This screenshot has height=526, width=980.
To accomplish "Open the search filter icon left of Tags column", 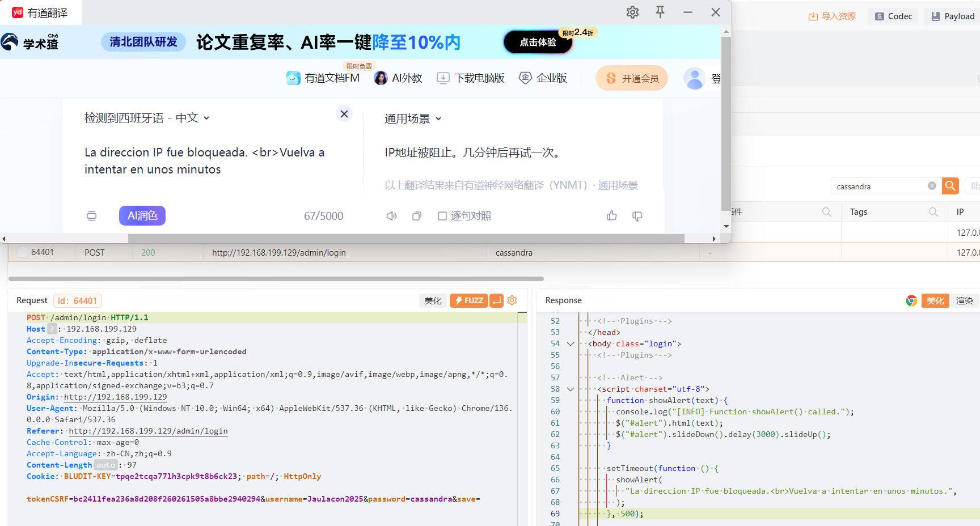I will [x=826, y=212].
